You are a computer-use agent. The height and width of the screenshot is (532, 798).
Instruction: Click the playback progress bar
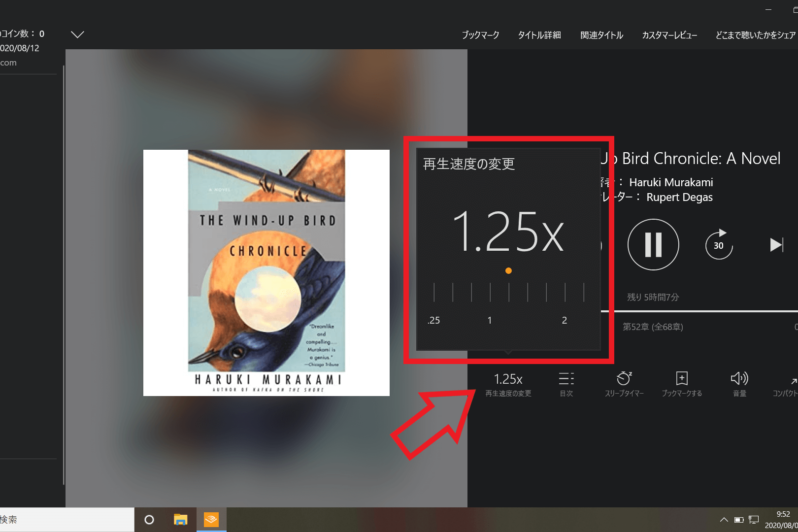click(x=699, y=311)
